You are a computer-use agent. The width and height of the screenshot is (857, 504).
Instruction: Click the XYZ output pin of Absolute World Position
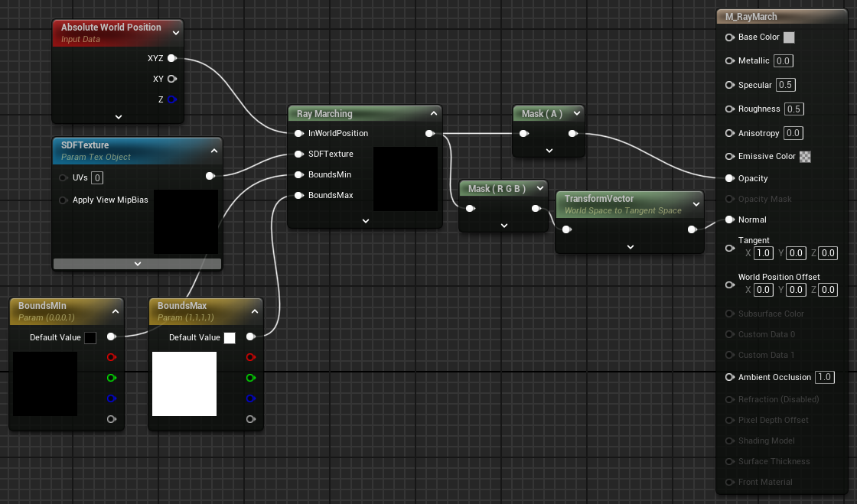click(171, 58)
